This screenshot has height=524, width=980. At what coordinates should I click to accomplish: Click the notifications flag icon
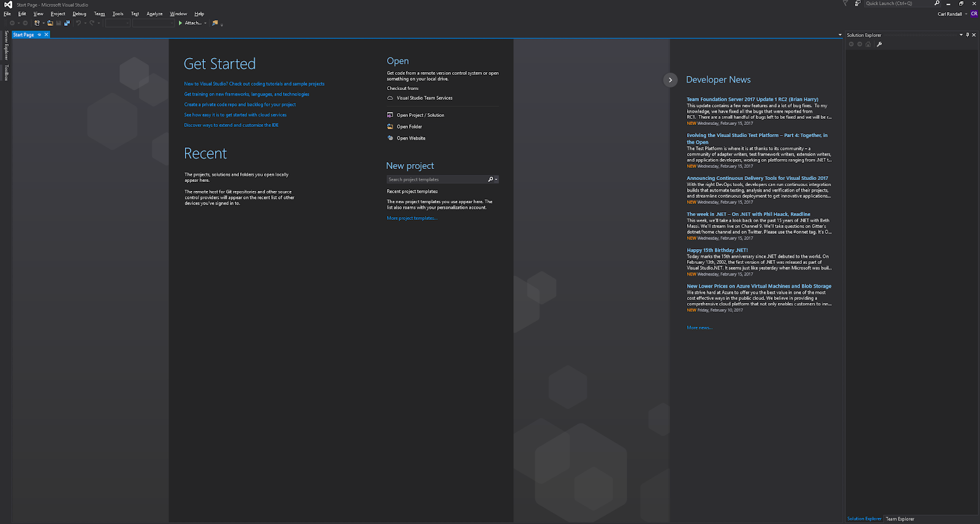(845, 4)
